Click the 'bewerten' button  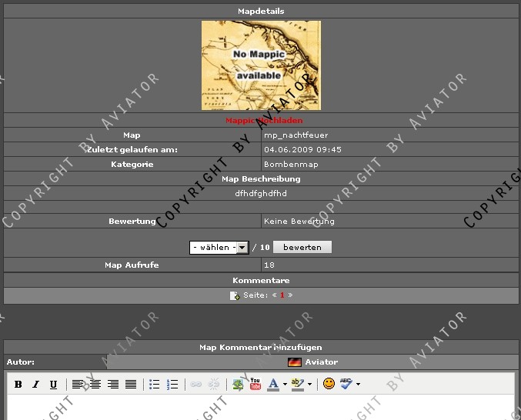[302, 248]
